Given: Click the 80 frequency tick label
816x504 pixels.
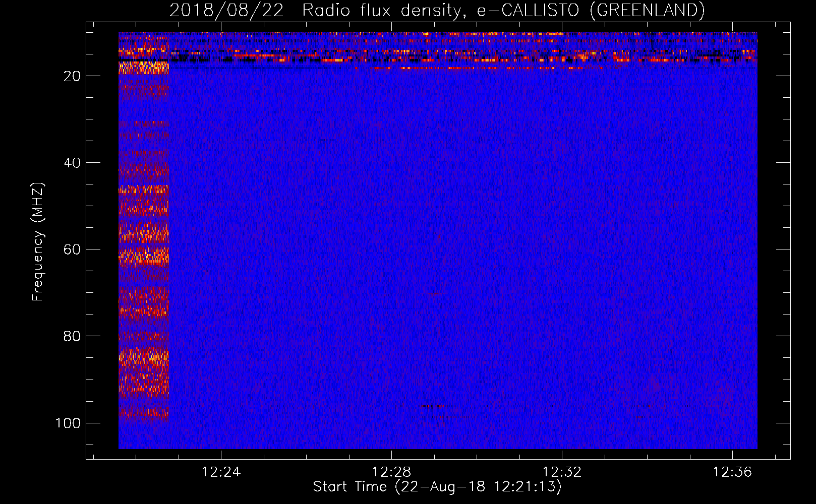Looking at the screenshot, I should click(72, 336).
